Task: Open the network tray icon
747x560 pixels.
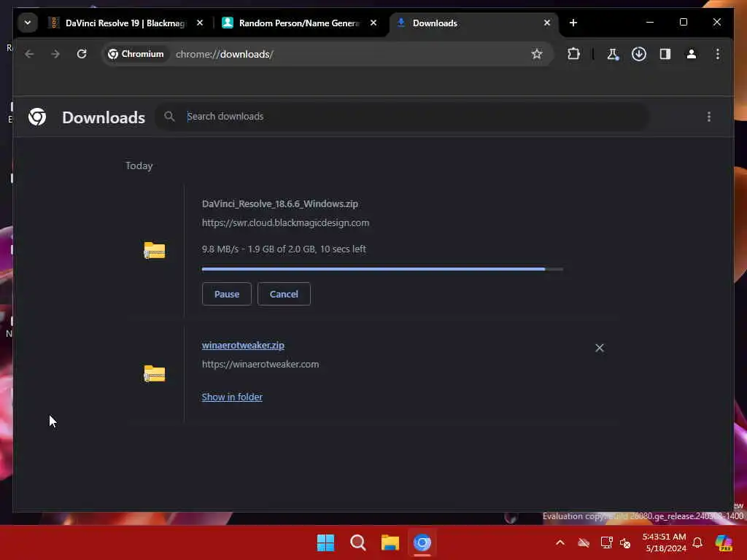Action: pyautogui.click(x=606, y=542)
